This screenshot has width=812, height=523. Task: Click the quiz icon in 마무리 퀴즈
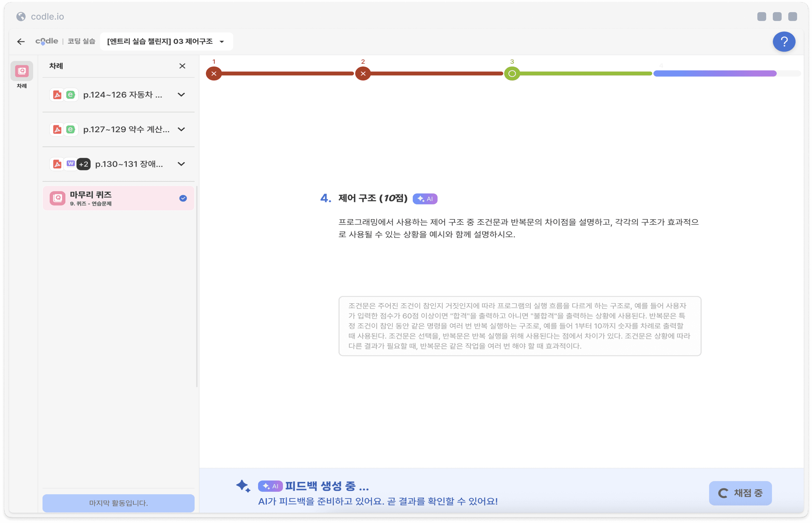click(x=57, y=198)
